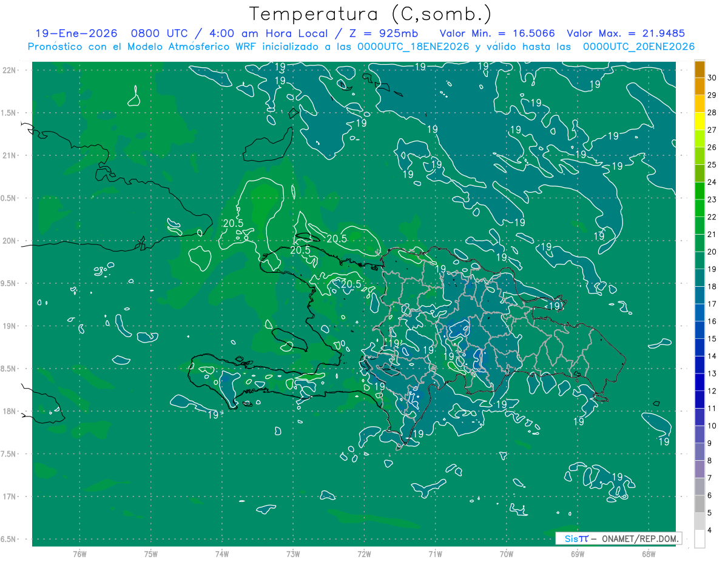Click the colorbar value label "23"
This screenshot has width=728, height=562.
point(712,199)
